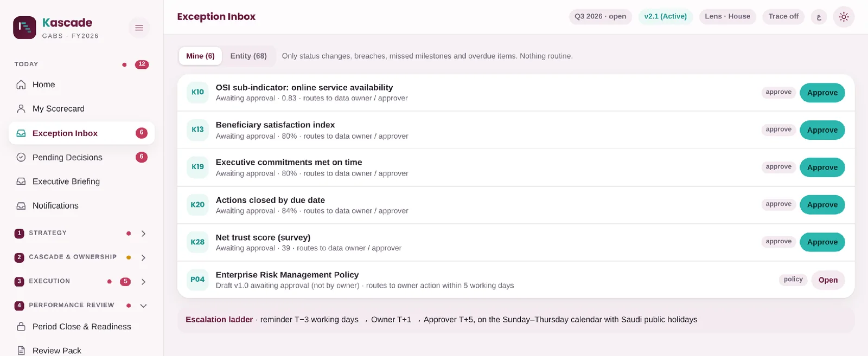Go to Pending Decisions

[x=81, y=157]
